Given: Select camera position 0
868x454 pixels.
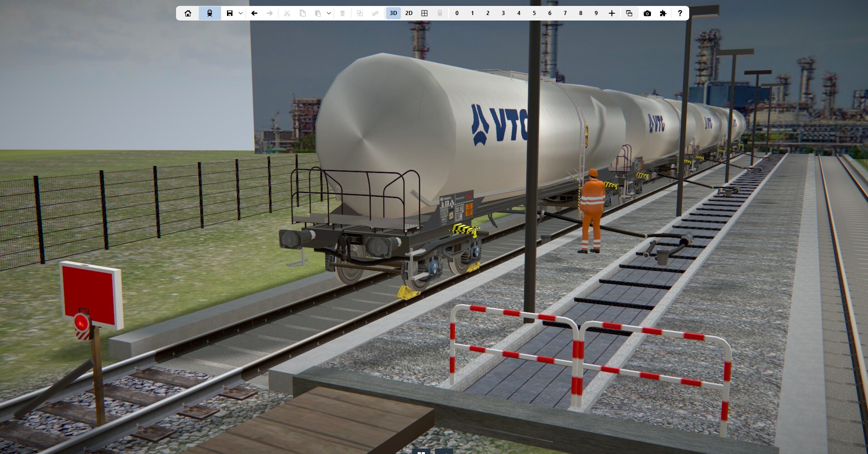Looking at the screenshot, I should point(457,13).
